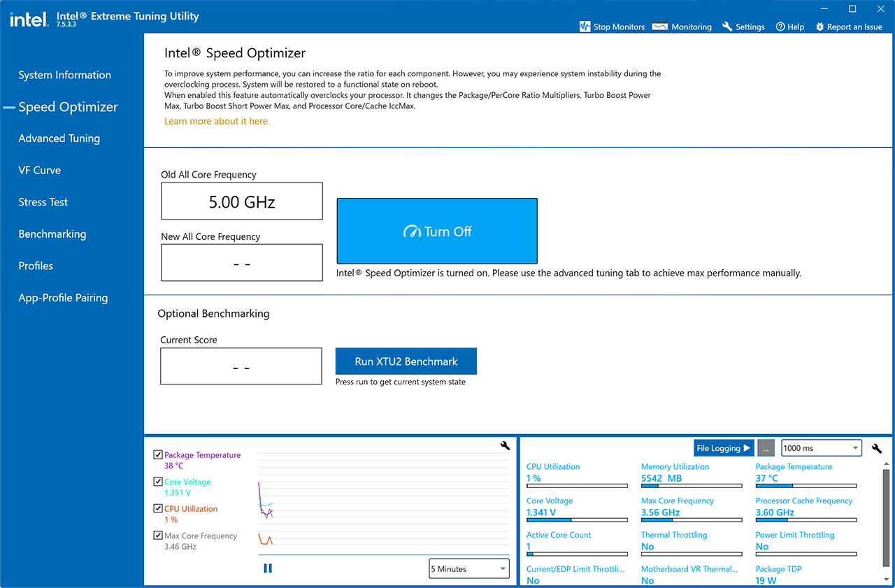Image resolution: width=895 pixels, height=588 pixels.
Task: Click the 3.60 GHz cache frequency value
Action: pyautogui.click(x=775, y=512)
